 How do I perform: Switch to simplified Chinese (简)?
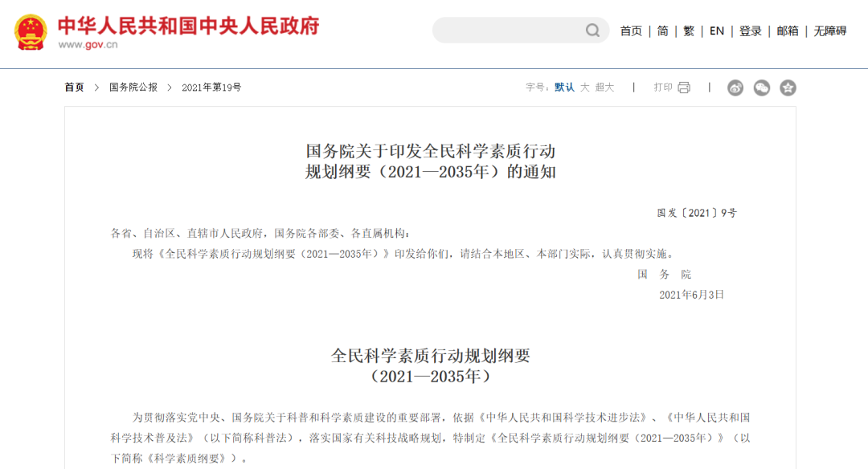coord(662,31)
